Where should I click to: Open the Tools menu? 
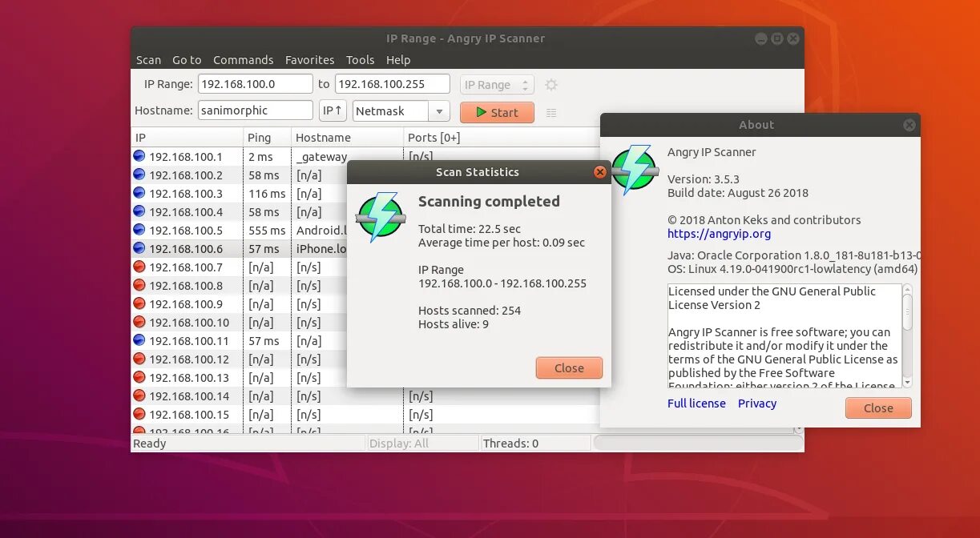(360, 60)
